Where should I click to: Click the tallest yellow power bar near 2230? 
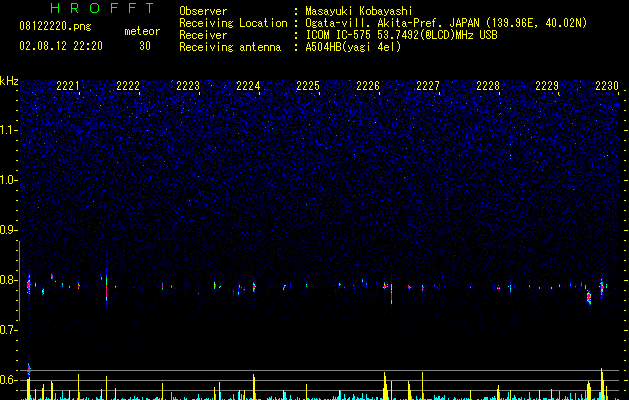click(602, 384)
